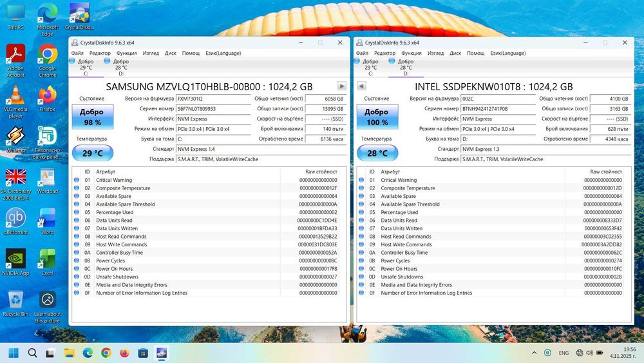Select Composite Temperature row in Samsung list
The width and height of the screenshot is (644, 363).
[206, 188]
